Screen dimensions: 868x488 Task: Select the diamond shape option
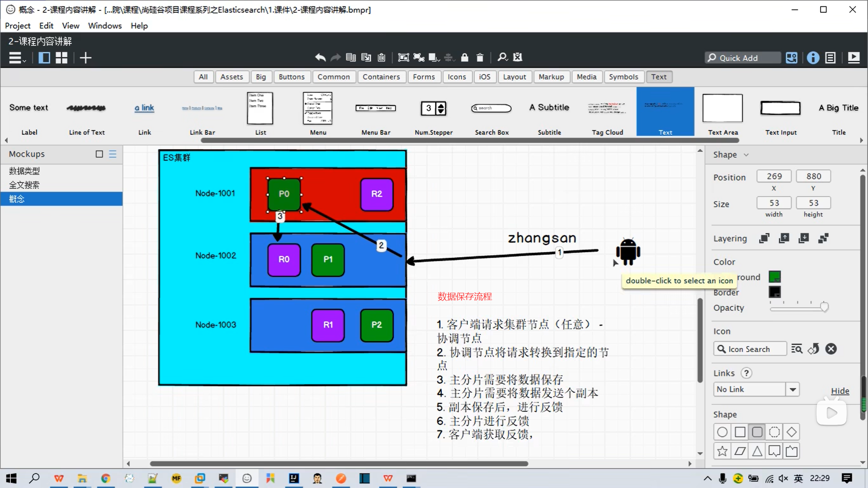point(791,432)
